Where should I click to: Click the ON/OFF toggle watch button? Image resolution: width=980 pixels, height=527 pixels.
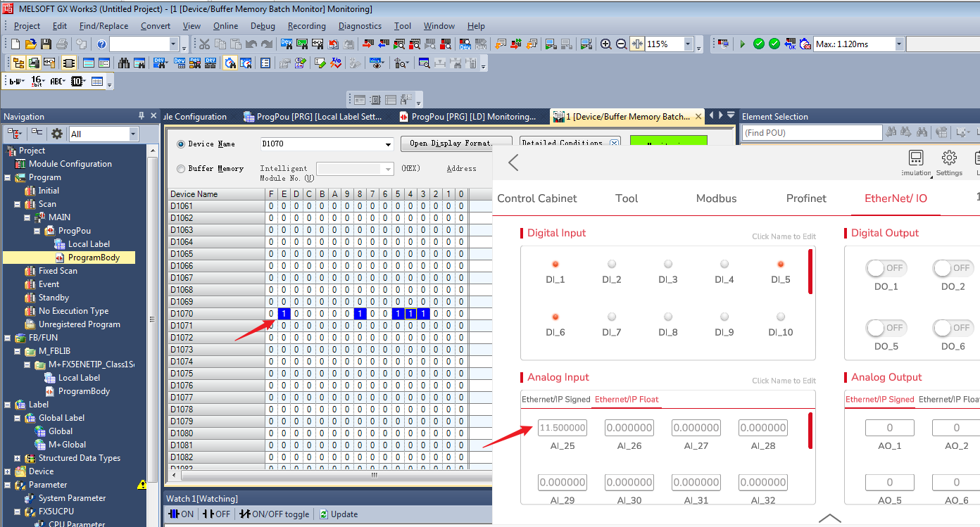click(275, 514)
